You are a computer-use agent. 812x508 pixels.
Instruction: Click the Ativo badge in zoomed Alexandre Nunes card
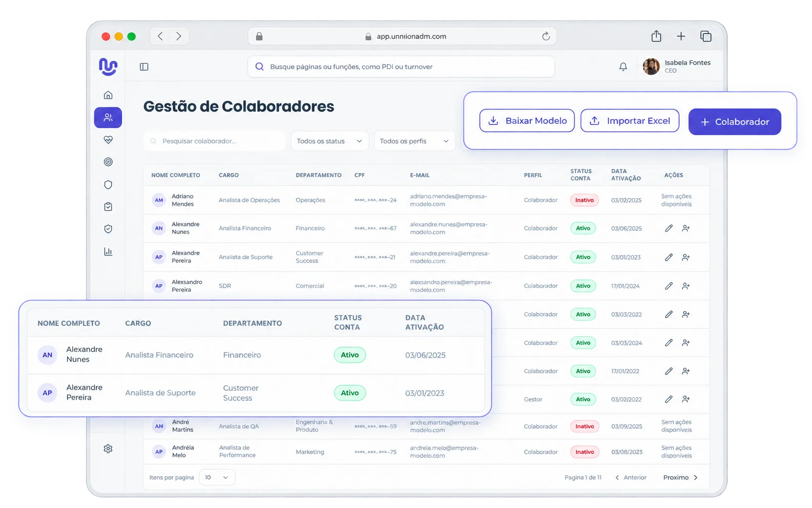350,355
